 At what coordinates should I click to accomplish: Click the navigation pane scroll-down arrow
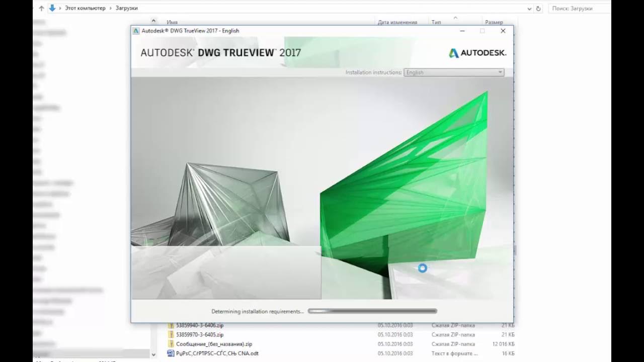[x=153, y=354]
